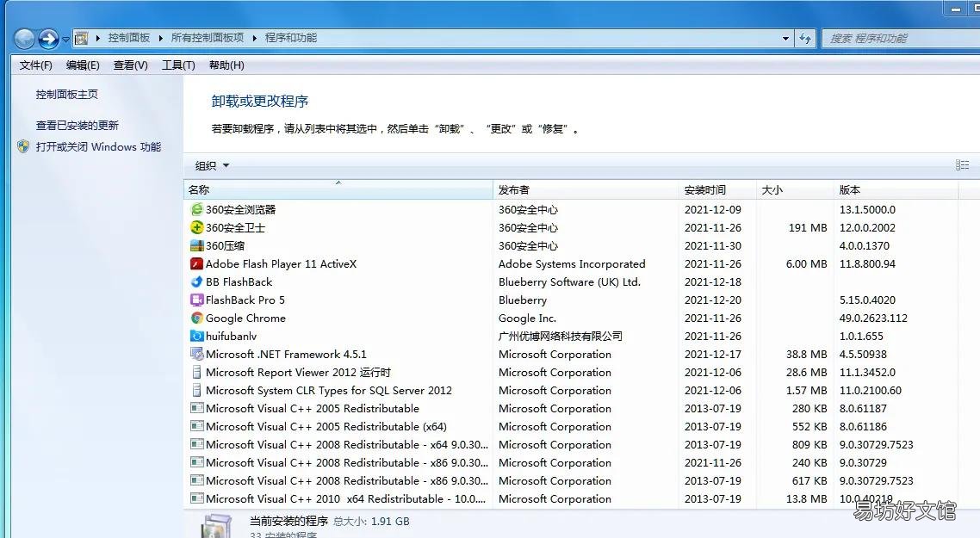Sort by the 大小 column header
The image size is (980, 538).
click(x=795, y=190)
